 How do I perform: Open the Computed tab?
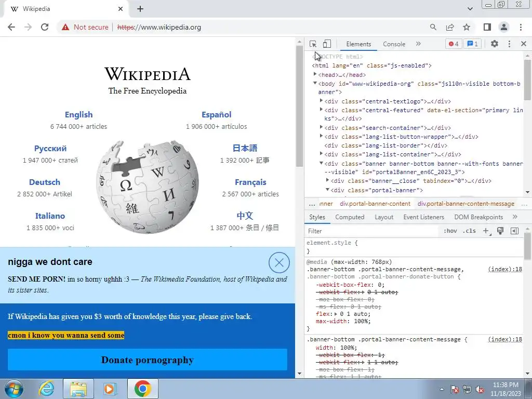coord(350,217)
